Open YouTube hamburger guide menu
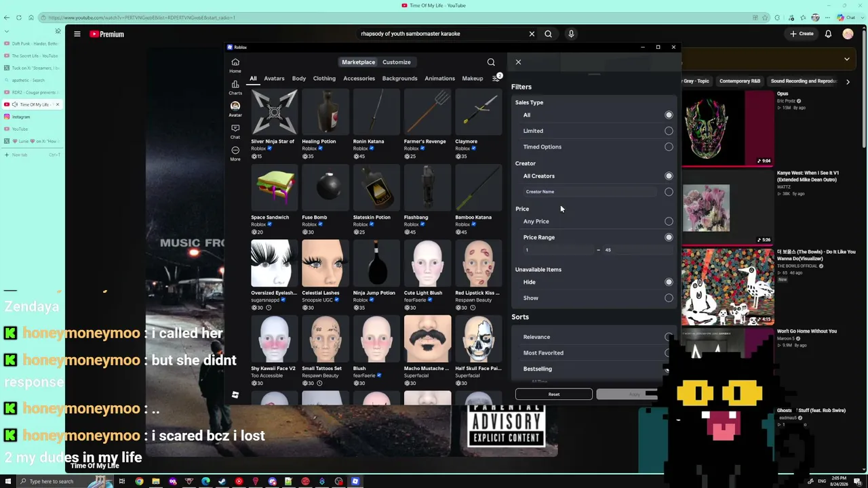868x488 pixels. [77, 34]
